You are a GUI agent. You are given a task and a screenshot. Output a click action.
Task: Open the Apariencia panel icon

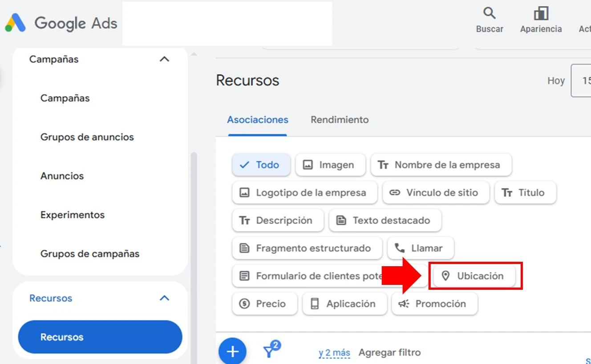(541, 14)
